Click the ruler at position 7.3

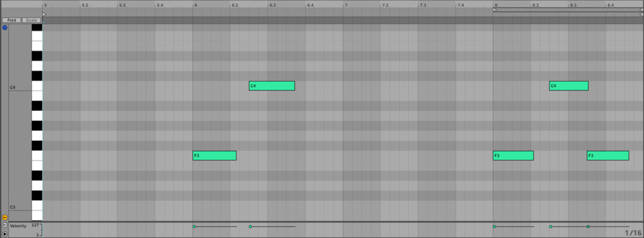(x=423, y=5)
